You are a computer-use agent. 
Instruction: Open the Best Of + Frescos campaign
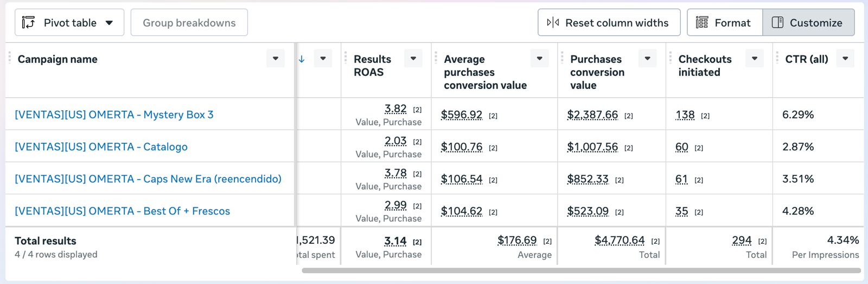(x=122, y=211)
